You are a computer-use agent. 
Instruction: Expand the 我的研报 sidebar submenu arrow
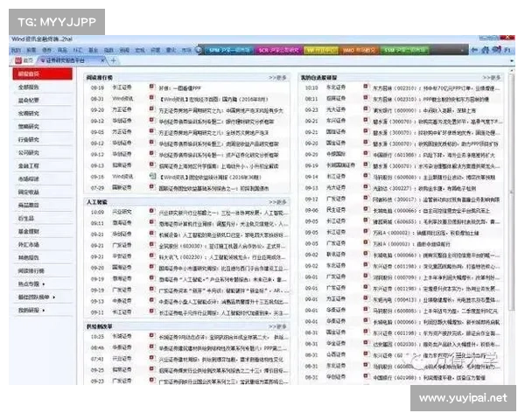click(x=44, y=311)
